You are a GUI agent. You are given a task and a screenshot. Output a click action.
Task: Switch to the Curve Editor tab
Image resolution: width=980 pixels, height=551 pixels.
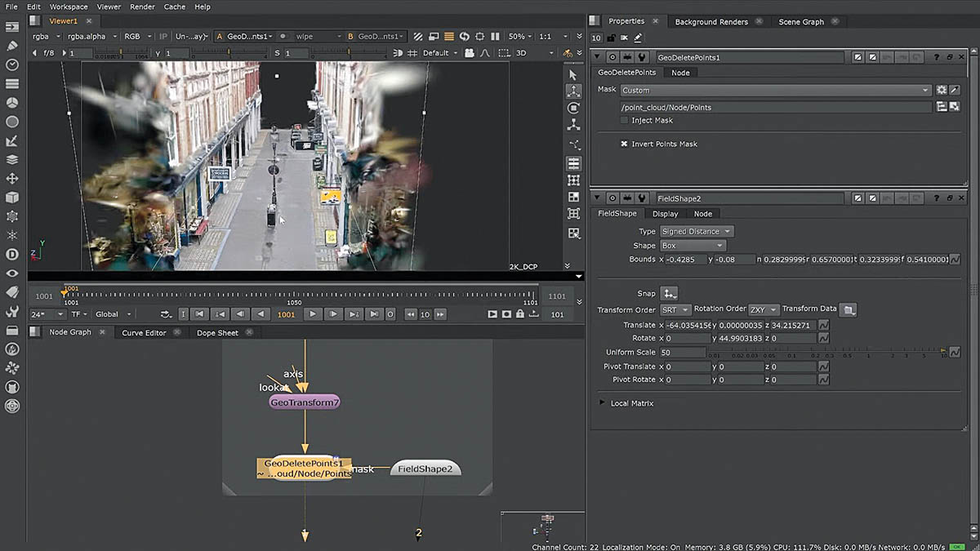coord(144,332)
